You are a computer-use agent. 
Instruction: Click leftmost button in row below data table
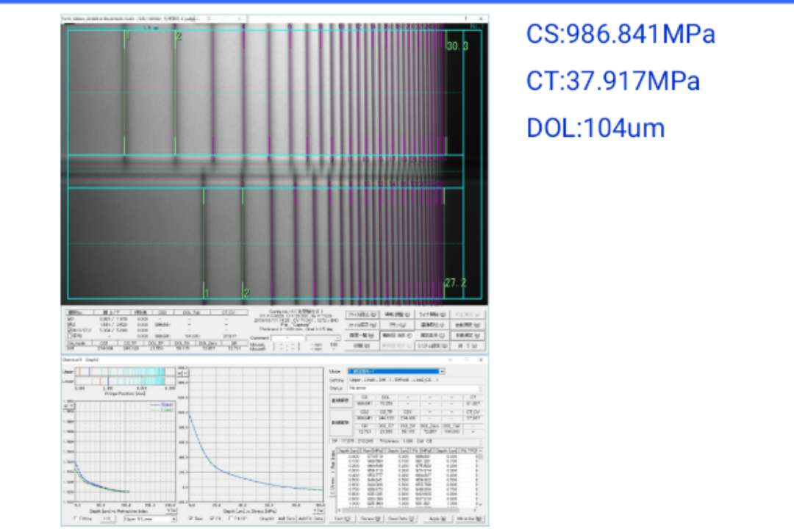[342, 519]
